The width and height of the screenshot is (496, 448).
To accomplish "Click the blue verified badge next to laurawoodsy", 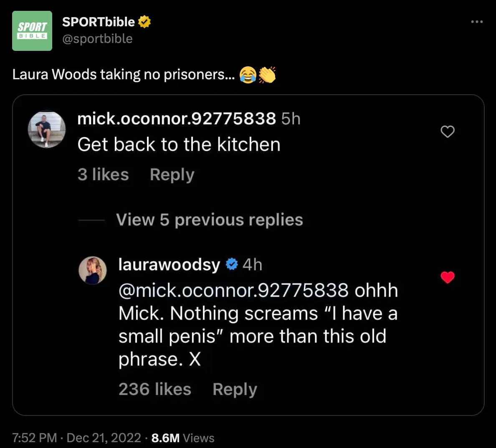I will [x=231, y=264].
